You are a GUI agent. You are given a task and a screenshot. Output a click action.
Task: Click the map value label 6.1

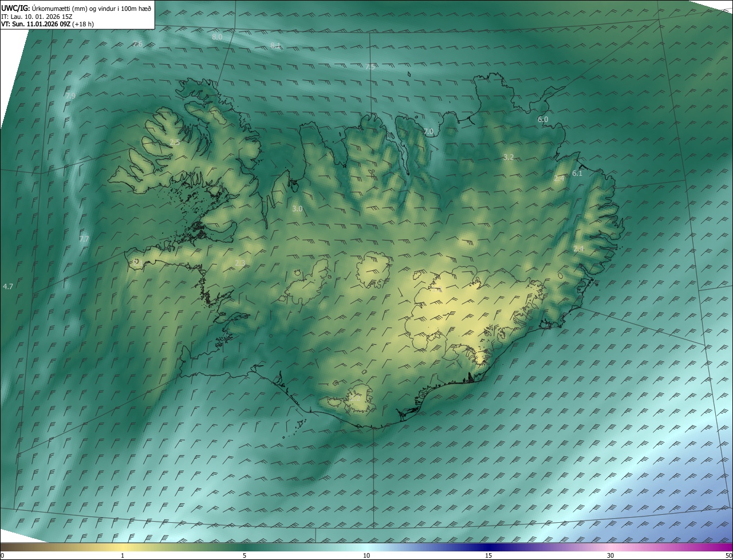[x=577, y=173]
